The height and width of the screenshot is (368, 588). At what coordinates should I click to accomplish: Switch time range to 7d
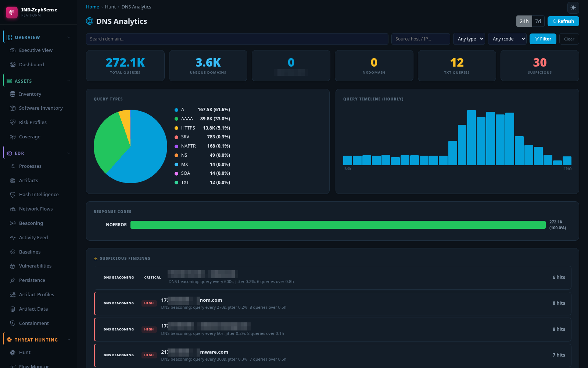coord(538,21)
